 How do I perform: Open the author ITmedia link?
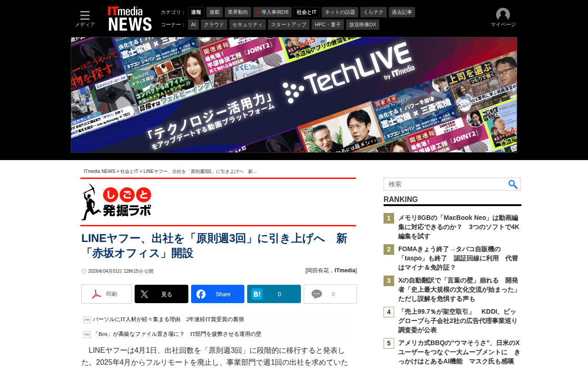point(345,270)
